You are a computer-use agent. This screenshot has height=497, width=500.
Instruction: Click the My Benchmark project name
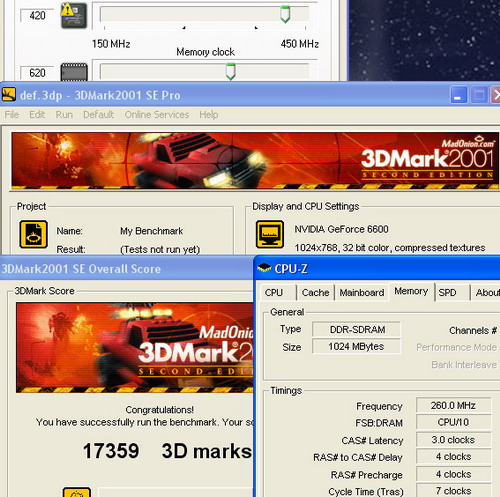[151, 231]
